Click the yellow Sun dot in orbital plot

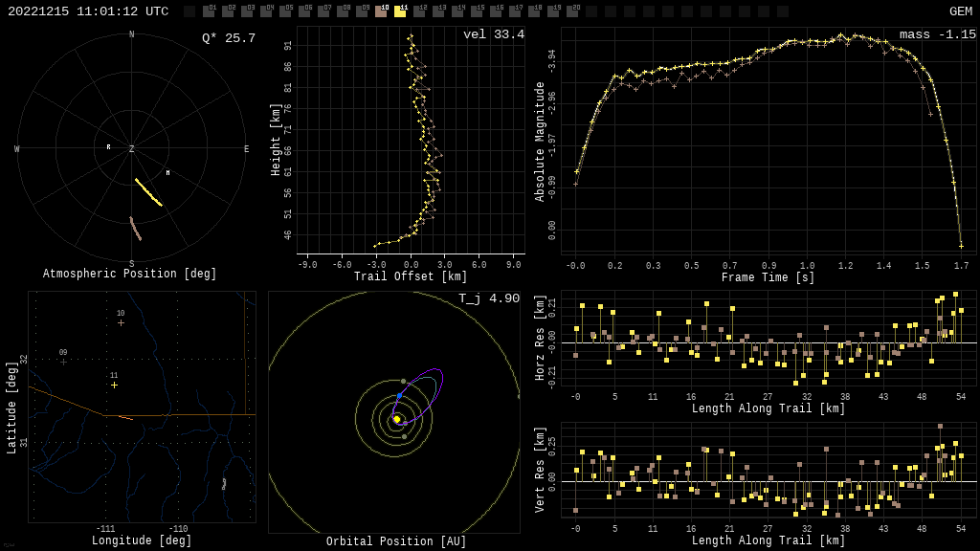click(x=397, y=419)
